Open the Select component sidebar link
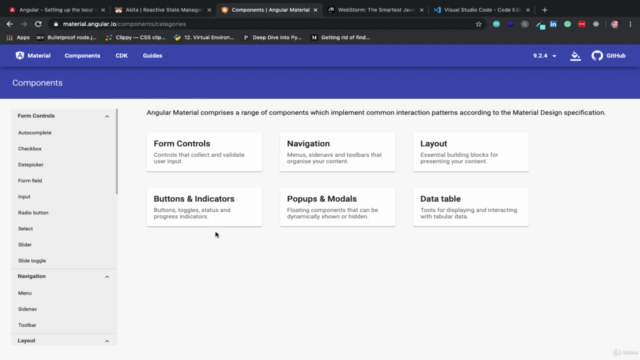 click(25, 229)
